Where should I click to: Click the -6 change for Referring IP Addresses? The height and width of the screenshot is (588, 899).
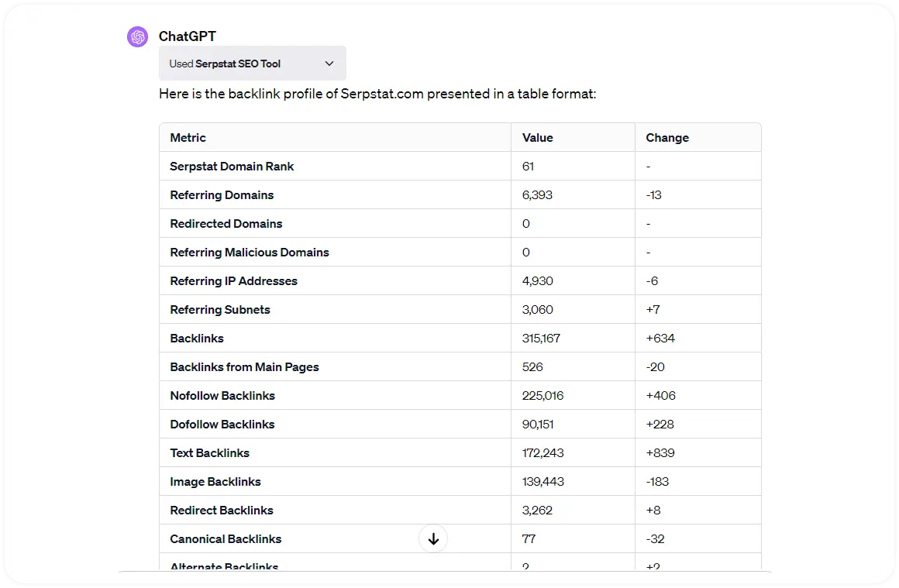pyautogui.click(x=652, y=280)
